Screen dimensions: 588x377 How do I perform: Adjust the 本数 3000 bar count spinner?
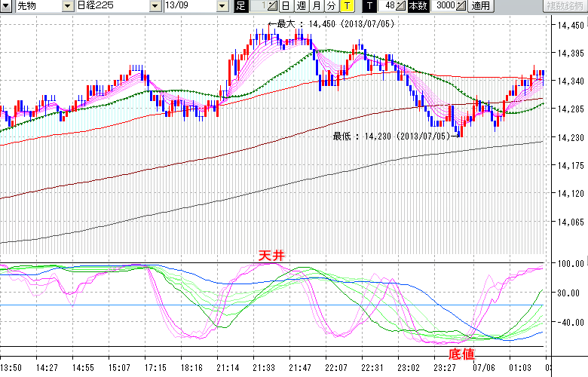[461, 6]
